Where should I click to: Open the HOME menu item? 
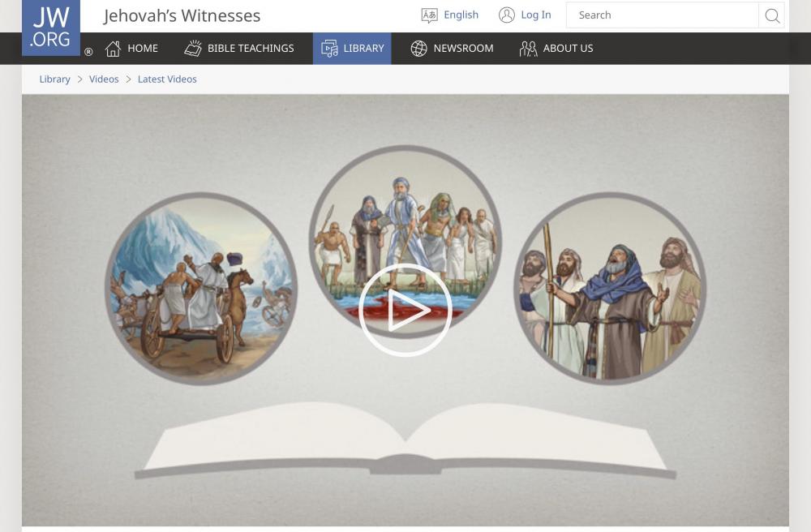[x=143, y=48]
